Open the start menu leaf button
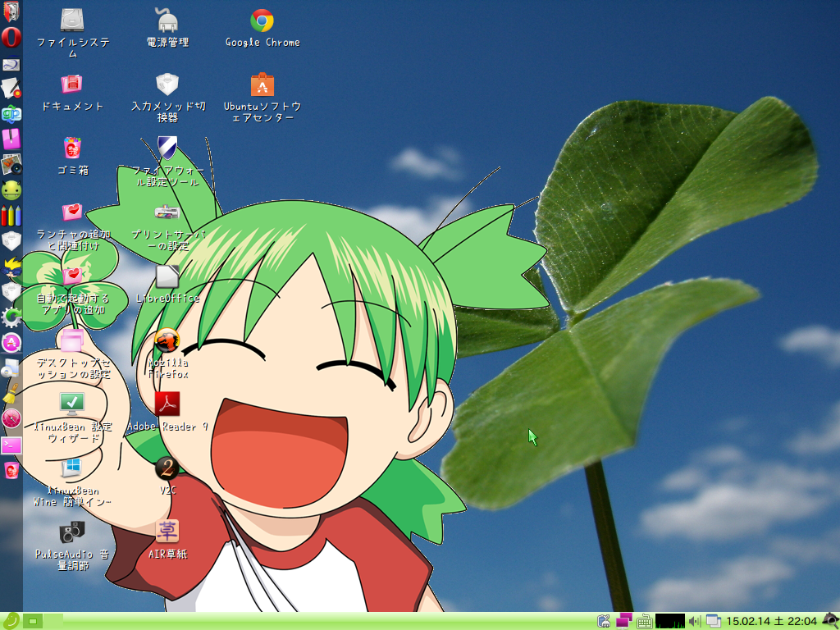The width and height of the screenshot is (840, 630). pyautogui.click(x=11, y=621)
